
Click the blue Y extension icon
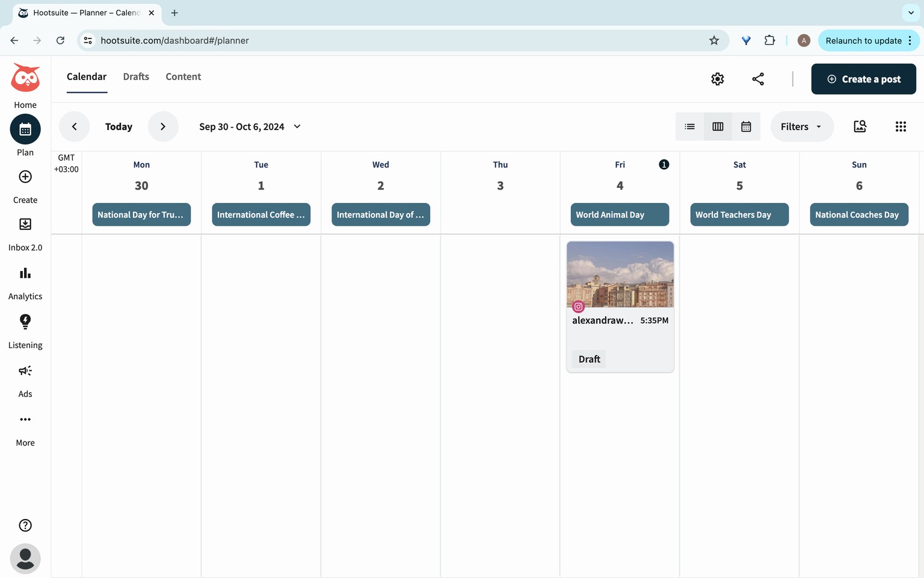point(746,40)
